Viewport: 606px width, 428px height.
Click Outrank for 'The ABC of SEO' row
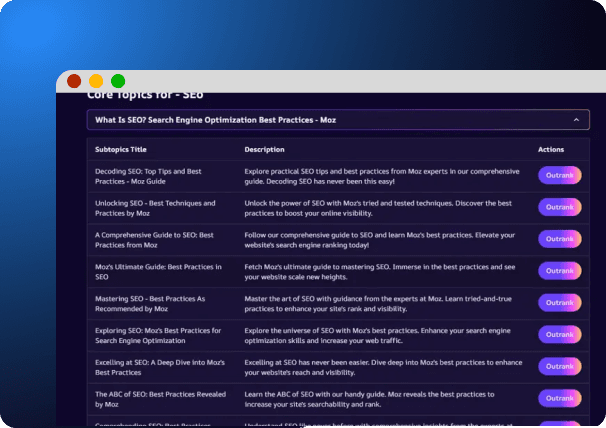pos(560,398)
